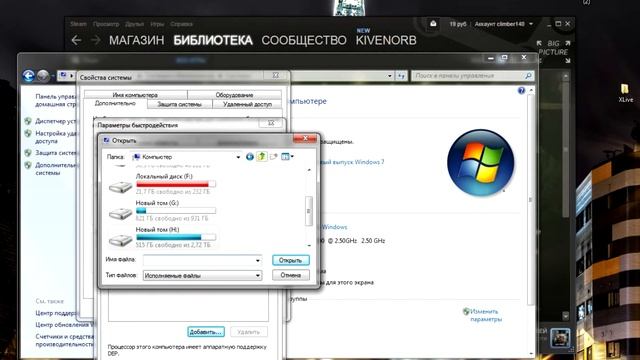Switch to СООБЩЕСТВО in Steam
This screenshot has width=640, height=360.
(304, 40)
